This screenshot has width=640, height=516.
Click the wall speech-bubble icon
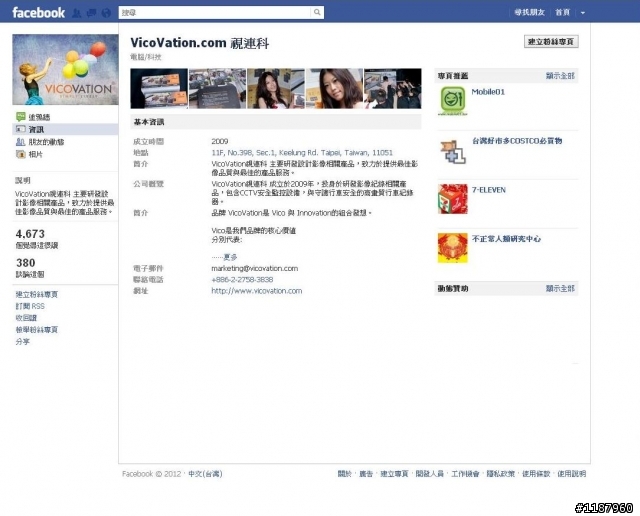20,117
